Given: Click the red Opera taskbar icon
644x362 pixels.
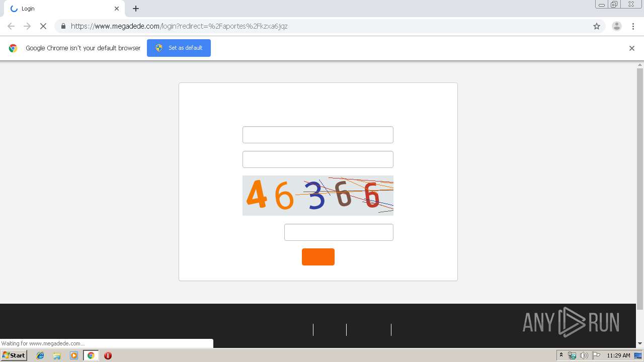Looking at the screenshot, I should pyautogui.click(x=108, y=355).
